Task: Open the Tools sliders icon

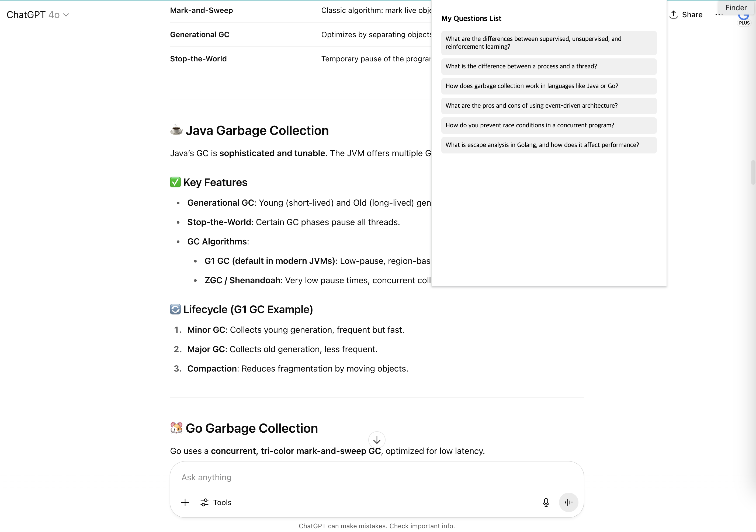Action: (x=204, y=502)
